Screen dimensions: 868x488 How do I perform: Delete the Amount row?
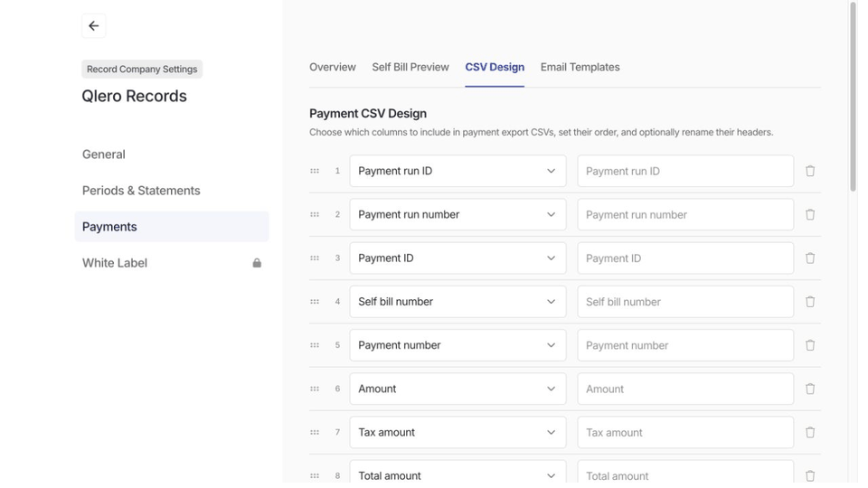pos(810,389)
